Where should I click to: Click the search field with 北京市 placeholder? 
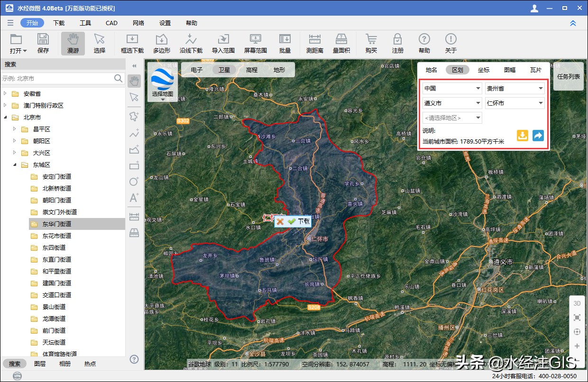(57, 78)
